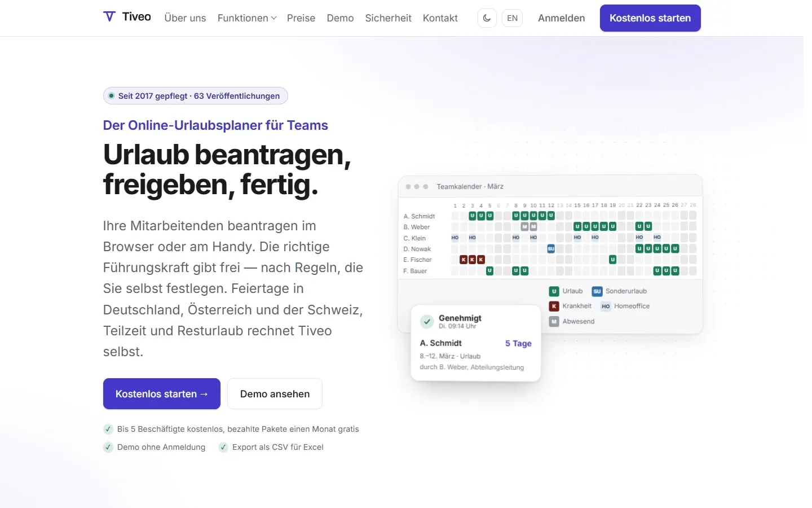Open the Sicherheit nav link
The height and width of the screenshot is (508, 812).
coord(388,18)
